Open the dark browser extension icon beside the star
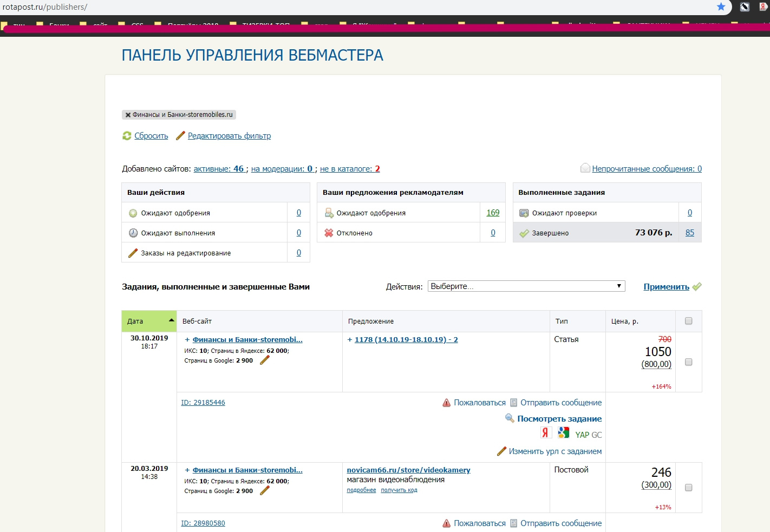The width and height of the screenshot is (770, 532). 745,7
